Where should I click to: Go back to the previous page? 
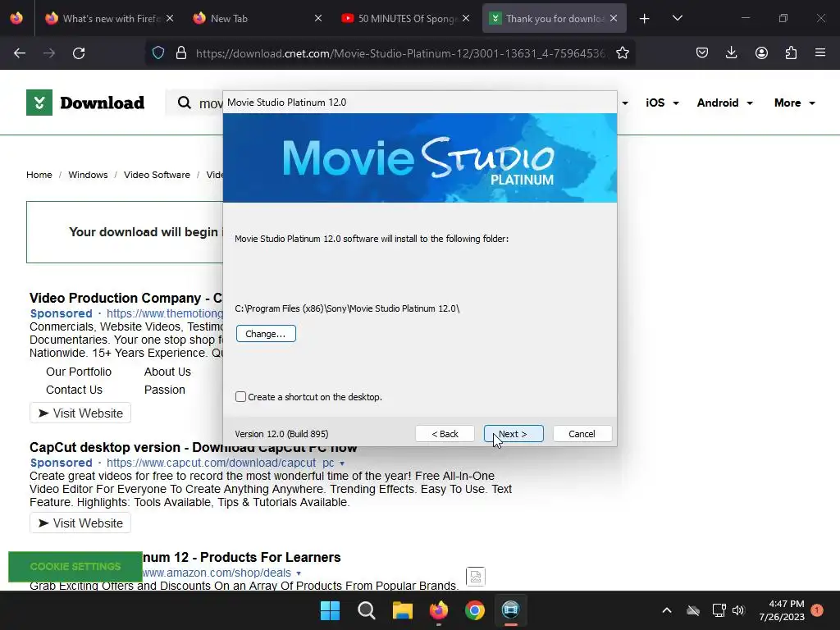(x=20, y=53)
